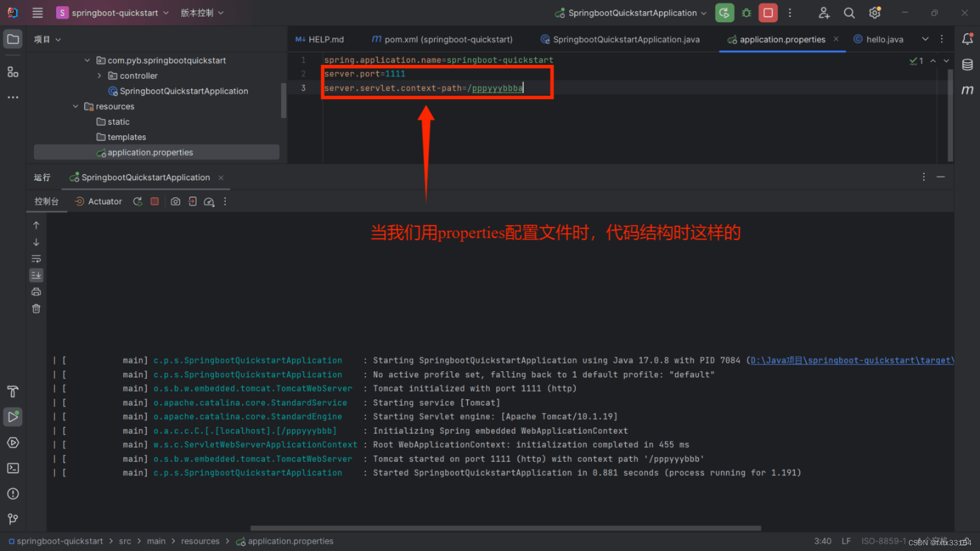980x551 pixels.
Task: Open the hamburger main menu
Action: point(37,13)
